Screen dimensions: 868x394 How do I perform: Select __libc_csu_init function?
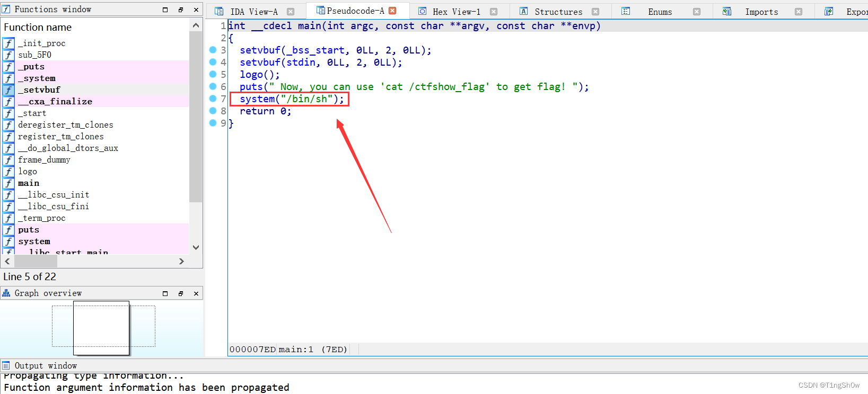point(54,195)
